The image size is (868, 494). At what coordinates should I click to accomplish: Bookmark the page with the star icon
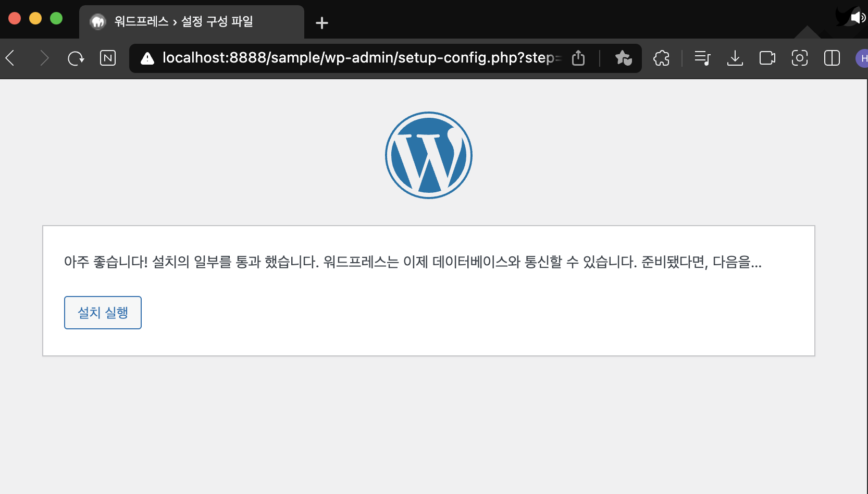(623, 58)
